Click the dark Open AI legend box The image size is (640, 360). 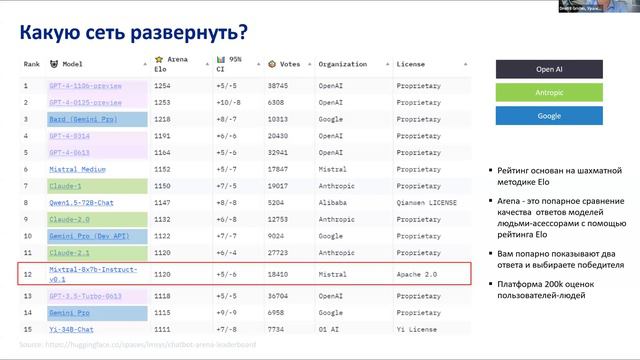[549, 69]
